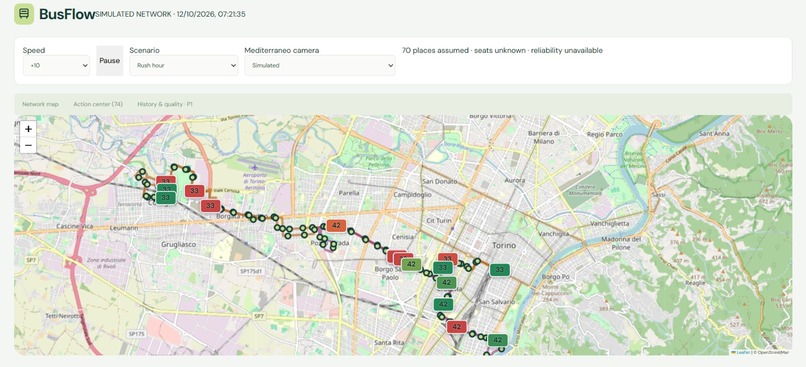Pick topmost red 33 in Collegno stacked markers
This screenshot has height=367, width=806.
coord(166,181)
